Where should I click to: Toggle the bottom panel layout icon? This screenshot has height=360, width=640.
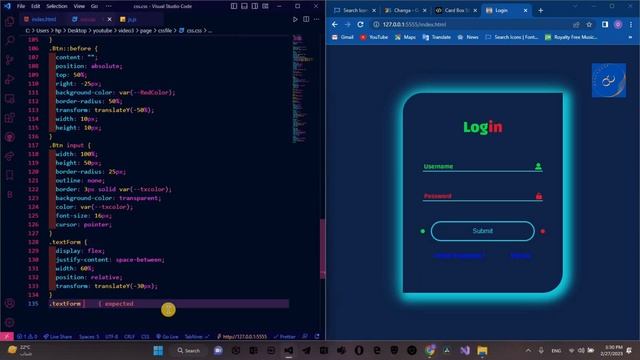click(x=244, y=6)
